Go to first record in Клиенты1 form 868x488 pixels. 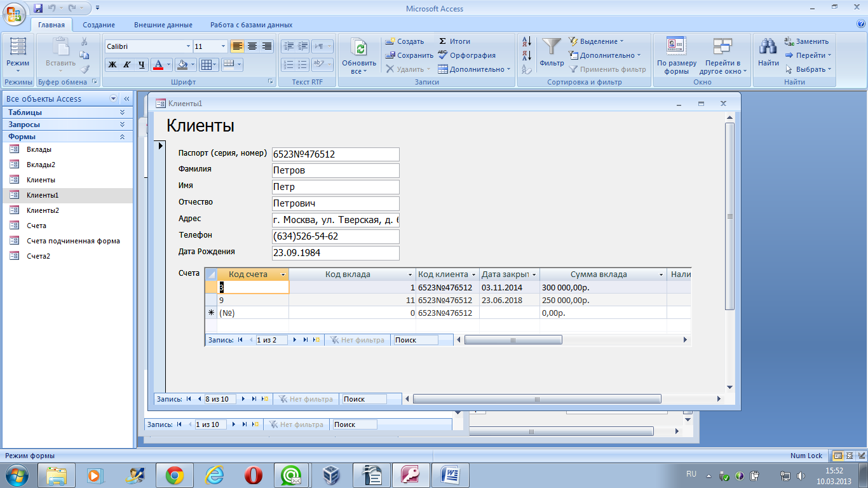click(189, 399)
